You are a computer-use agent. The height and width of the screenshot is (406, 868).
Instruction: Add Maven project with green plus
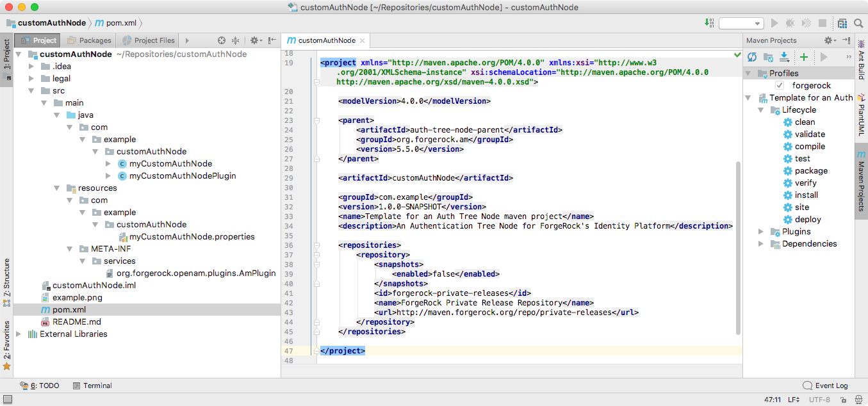click(x=804, y=57)
